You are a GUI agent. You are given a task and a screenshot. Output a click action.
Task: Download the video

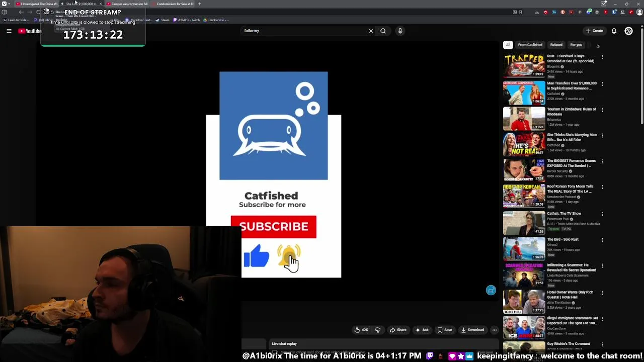point(472,330)
